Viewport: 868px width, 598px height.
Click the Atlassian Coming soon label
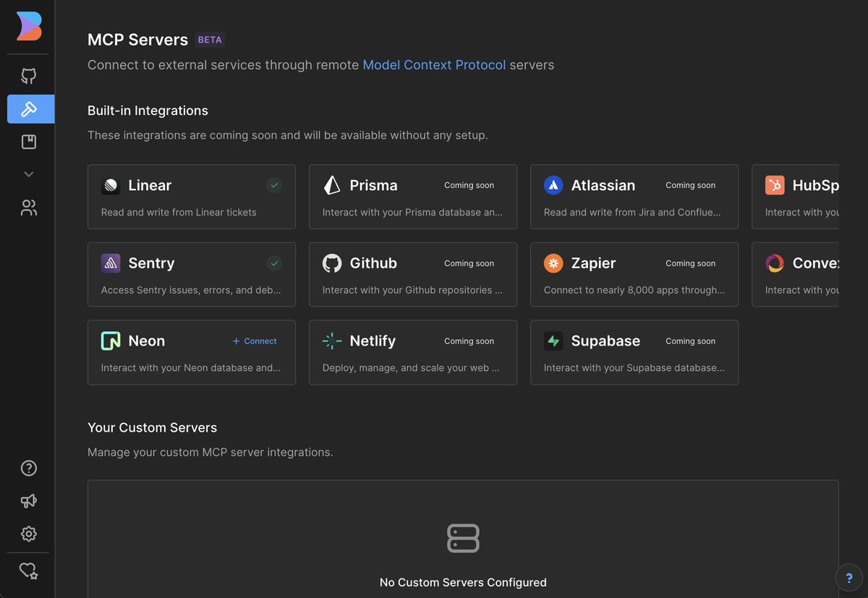[x=691, y=185]
